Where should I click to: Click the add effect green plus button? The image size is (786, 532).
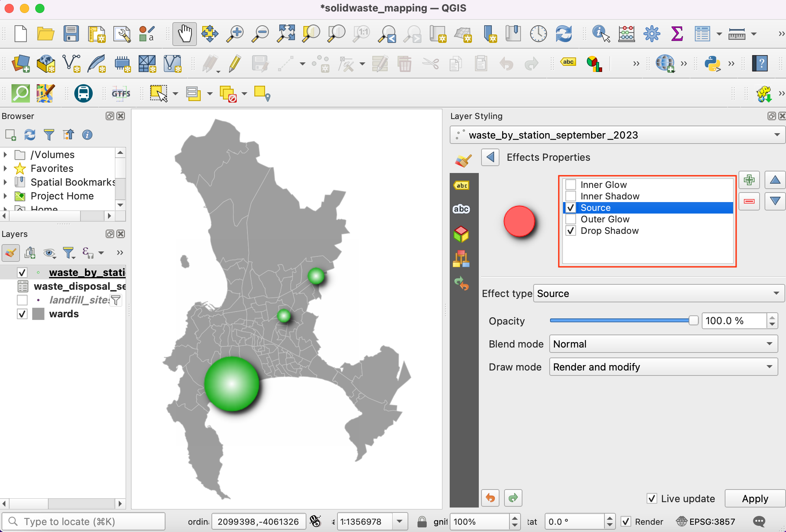pos(749,180)
